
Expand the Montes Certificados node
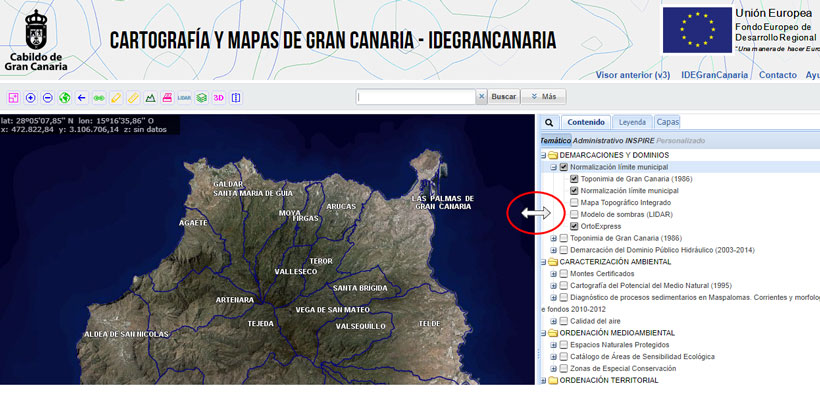[553, 274]
